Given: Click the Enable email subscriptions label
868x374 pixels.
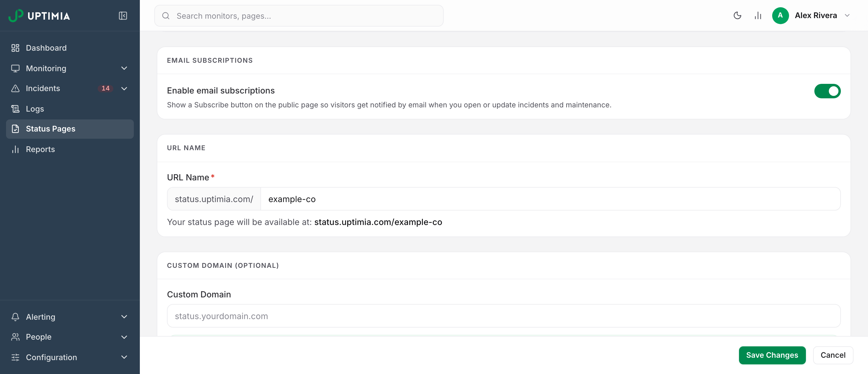Looking at the screenshot, I should [221, 91].
